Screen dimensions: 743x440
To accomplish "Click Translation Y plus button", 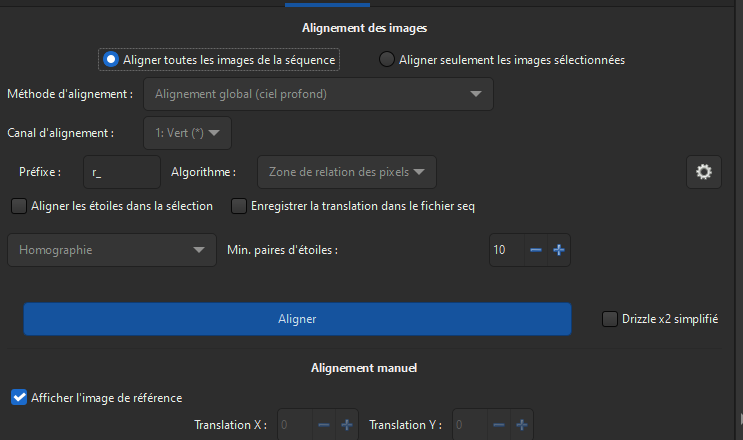I will (521, 425).
